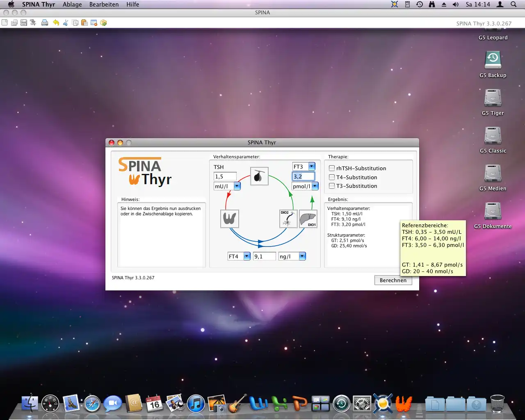Click the FT3 value field containing 3,2
This screenshot has height=420, width=525.
(x=304, y=176)
